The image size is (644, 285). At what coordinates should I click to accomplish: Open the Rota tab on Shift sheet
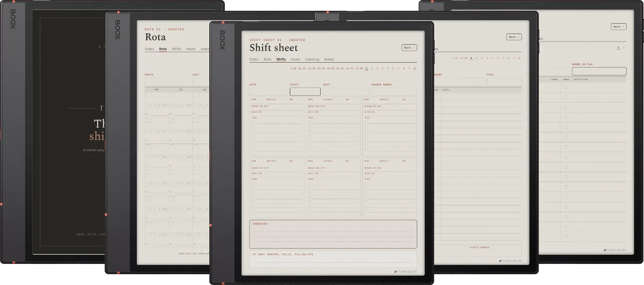pos(267,60)
